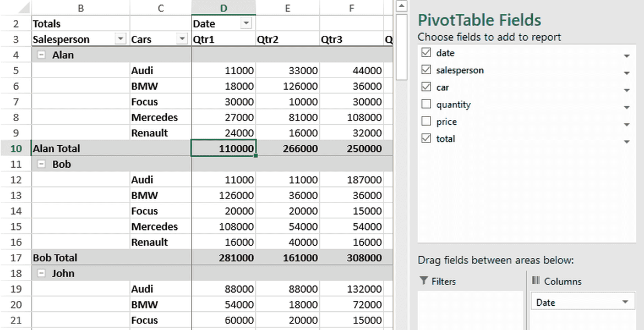644x330 pixels.
Task: Check the quantity field checkbox
Action: click(x=425, y=105)
